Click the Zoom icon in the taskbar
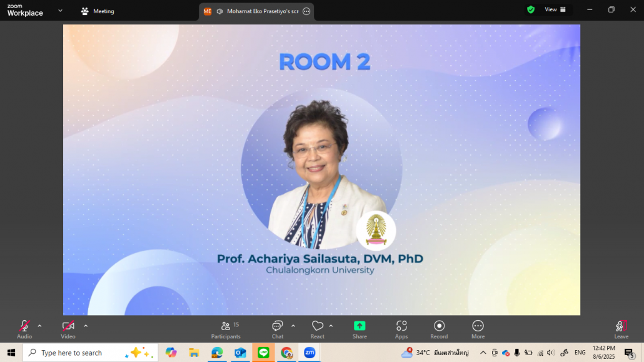This screenshot has height=362, width=644. [309, 353]
